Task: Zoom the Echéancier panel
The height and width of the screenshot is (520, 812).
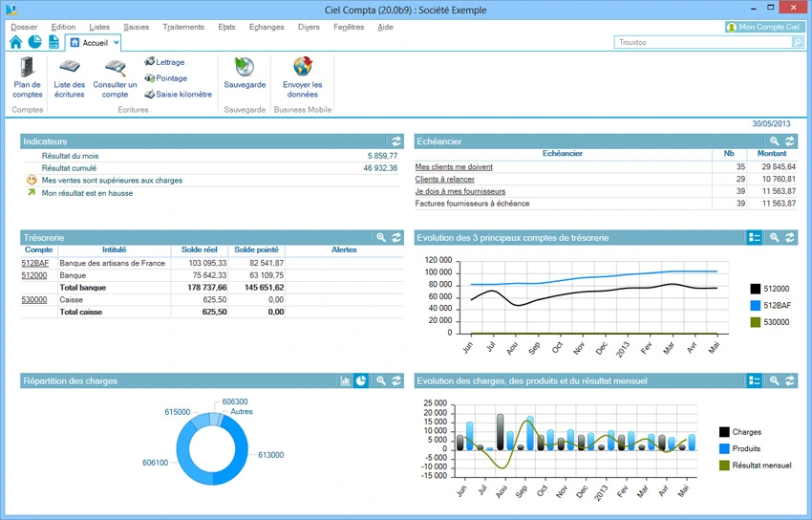Action: 774,141
